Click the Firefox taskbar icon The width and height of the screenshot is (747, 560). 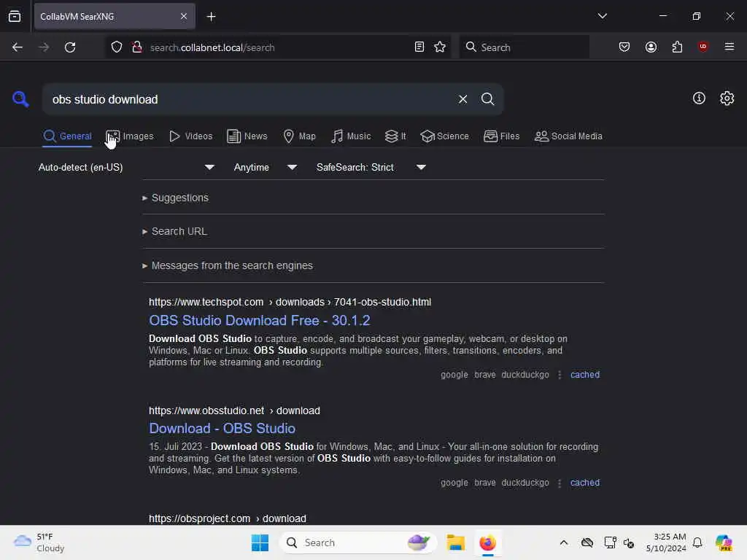pyautogui.click(x=487, y=542)
